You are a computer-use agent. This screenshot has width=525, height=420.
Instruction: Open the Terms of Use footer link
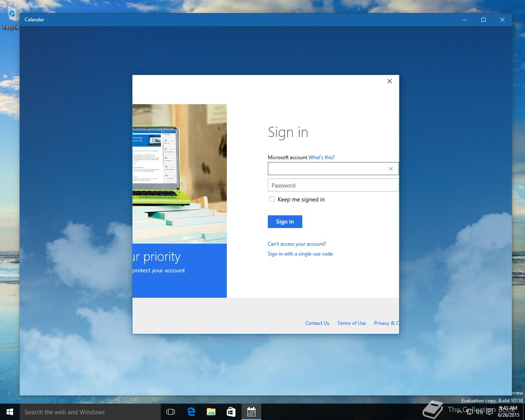(x=352, y=323)
